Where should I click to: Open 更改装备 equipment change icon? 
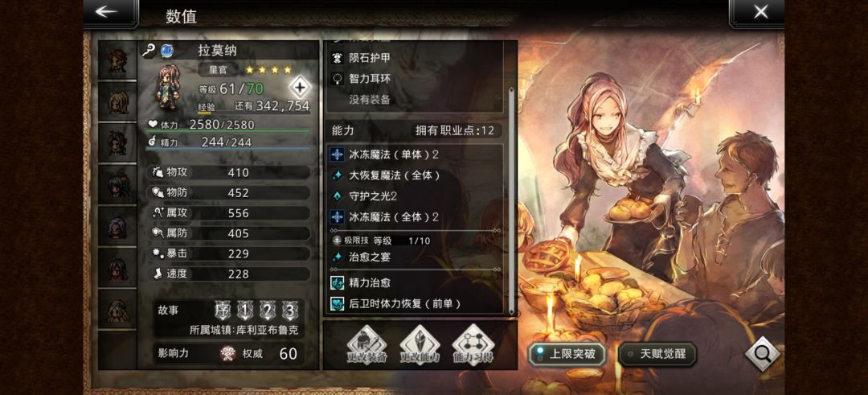[x=366, y=346]
